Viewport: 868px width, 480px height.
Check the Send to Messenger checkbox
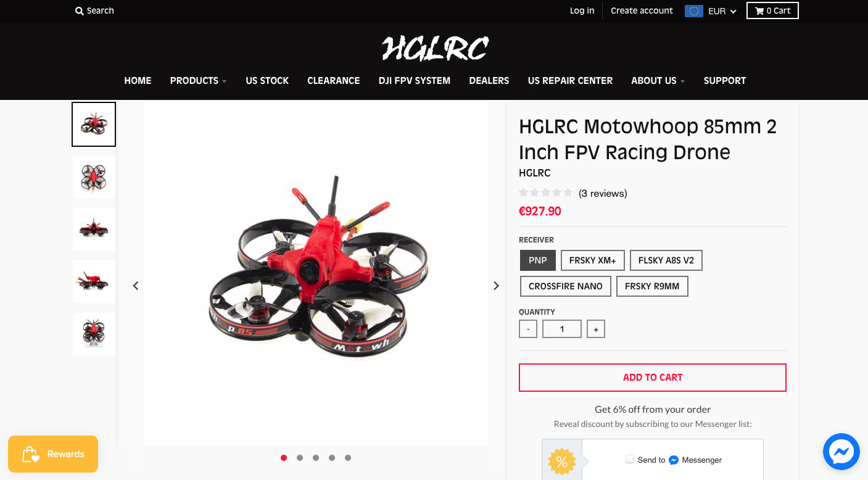[630, 459]
